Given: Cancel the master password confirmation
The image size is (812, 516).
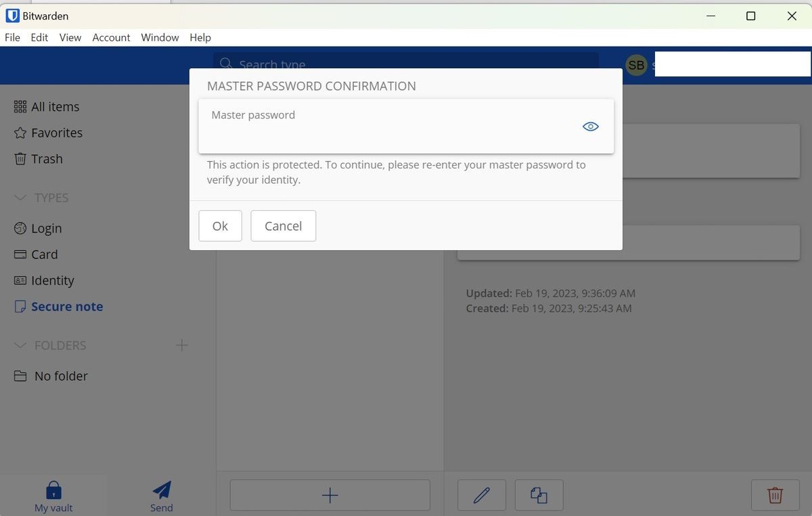Looking at the screenshot, I should 283,226.
